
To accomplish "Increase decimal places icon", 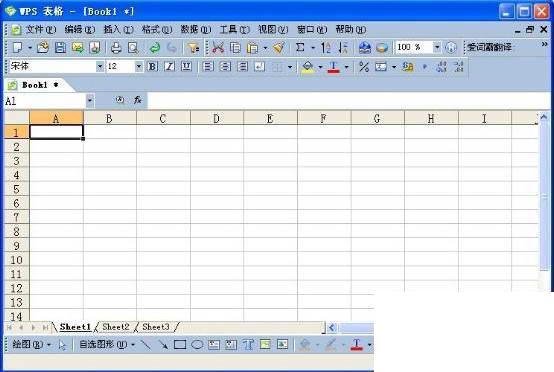I will tap(441, 66).
